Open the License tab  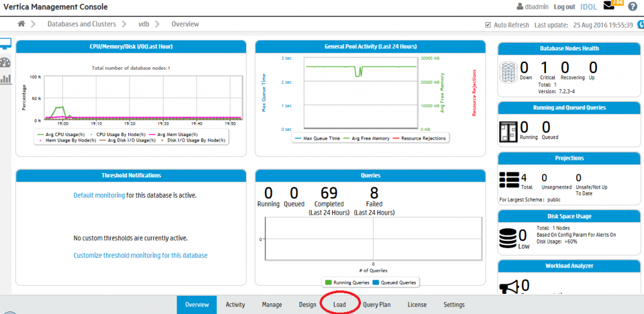[417, 305]
